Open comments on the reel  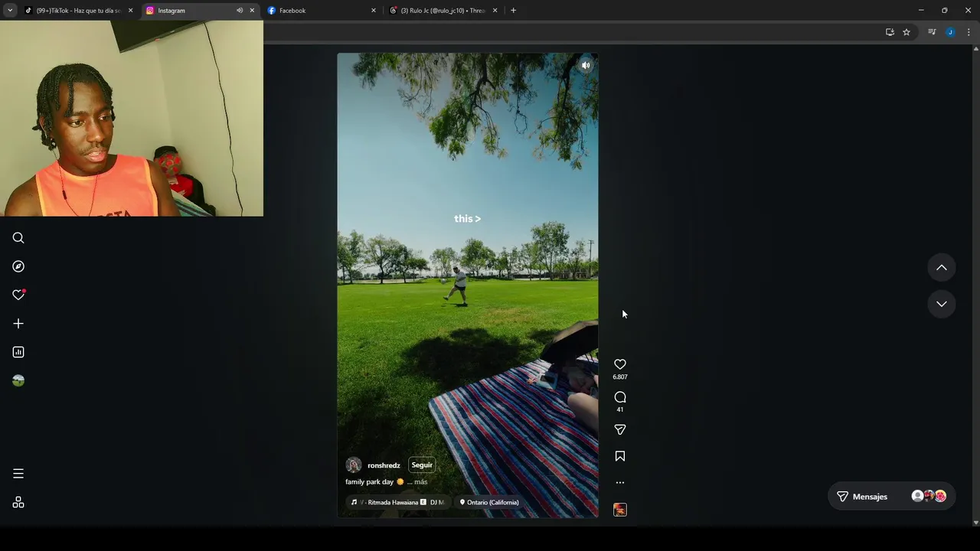click(x=620, y=397)
